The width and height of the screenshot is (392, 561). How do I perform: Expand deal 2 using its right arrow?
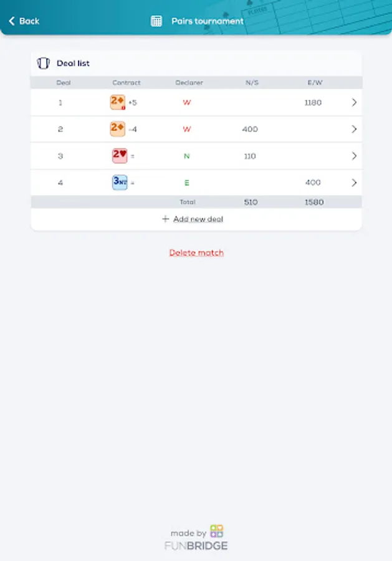coord(355,129)
